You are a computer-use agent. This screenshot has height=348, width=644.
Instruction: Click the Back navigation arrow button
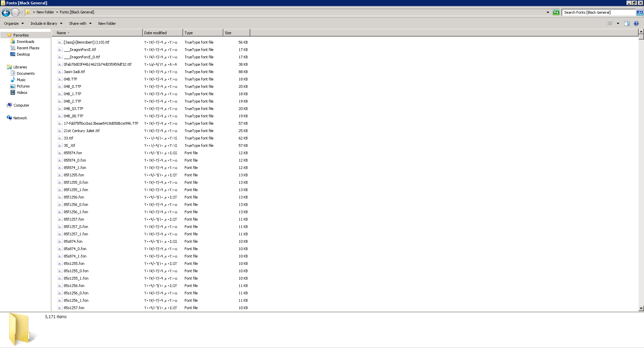(6, 13)
